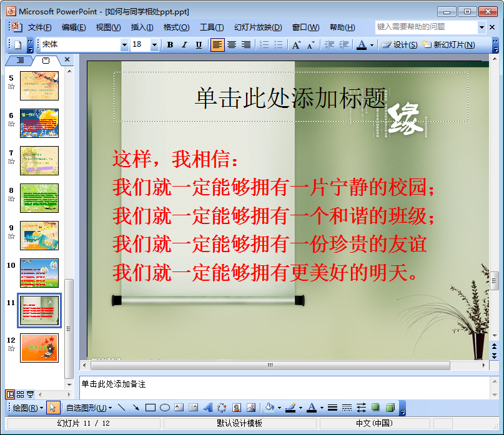Viewport: 504px width, 435px height.
Task: Open 3-D Style settings
Action: click(390, 408)
